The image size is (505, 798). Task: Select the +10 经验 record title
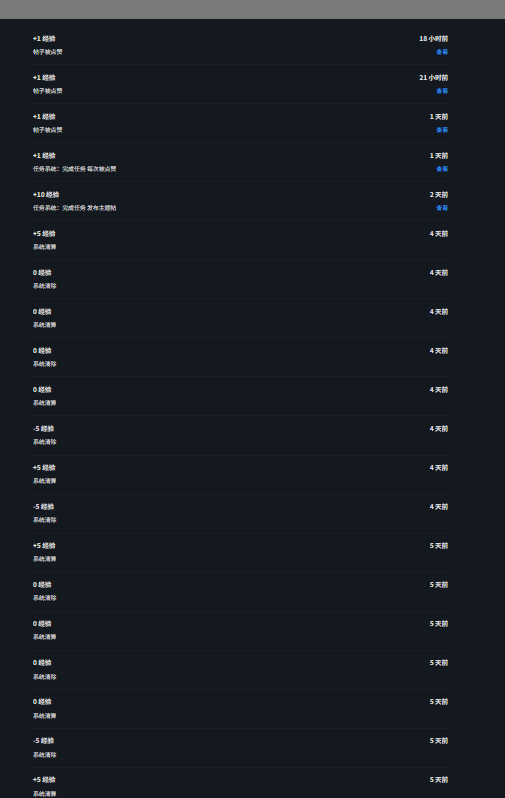point(46,194)
